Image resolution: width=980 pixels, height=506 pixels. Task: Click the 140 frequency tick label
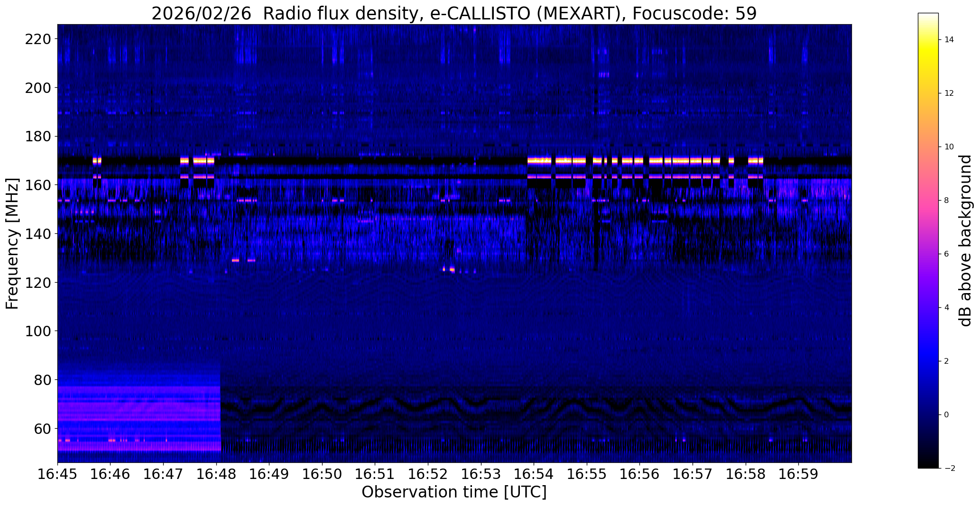click(37, 234)
